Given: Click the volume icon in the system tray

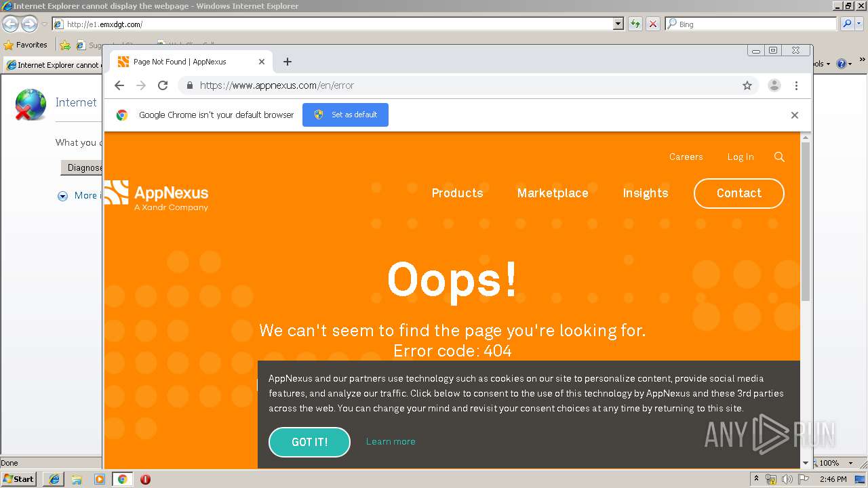Looking at the screenshot, I should (787, 479).
